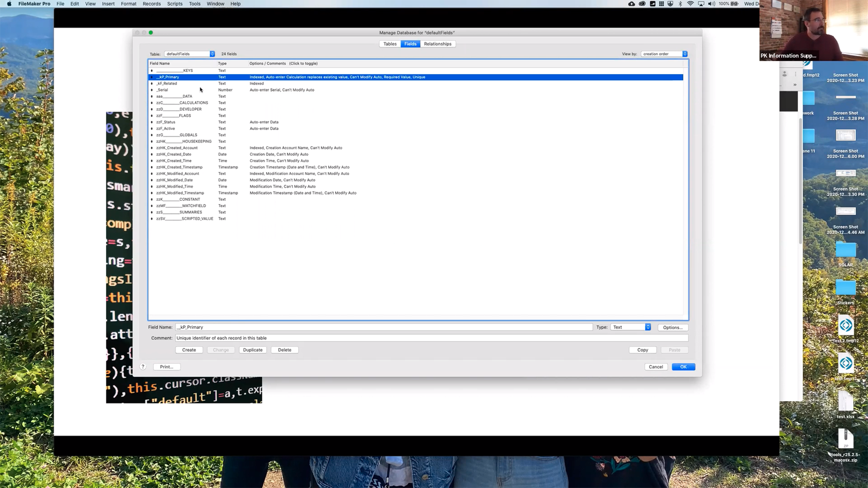Select the zzHK_Created_Timestamp field row
Screen dimensions: 868x488
point(416,167)
